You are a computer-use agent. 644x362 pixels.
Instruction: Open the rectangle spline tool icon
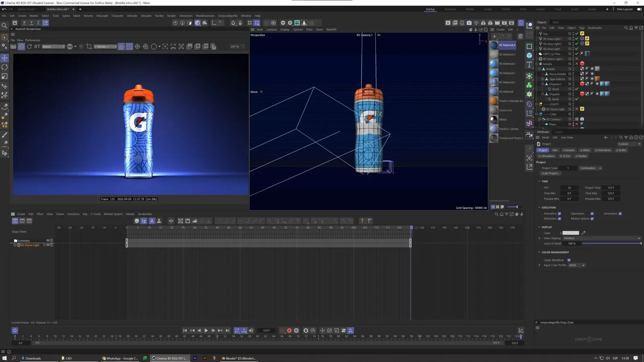coord(529,46)
